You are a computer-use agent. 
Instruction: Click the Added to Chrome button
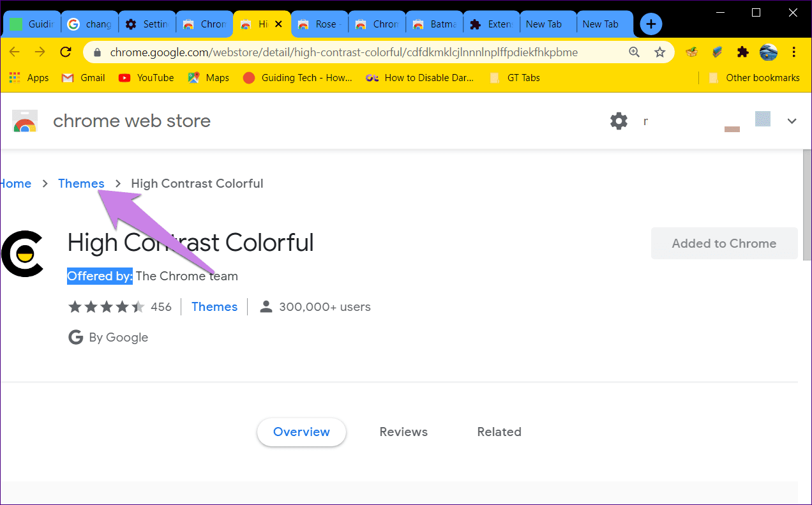(724, 243)
